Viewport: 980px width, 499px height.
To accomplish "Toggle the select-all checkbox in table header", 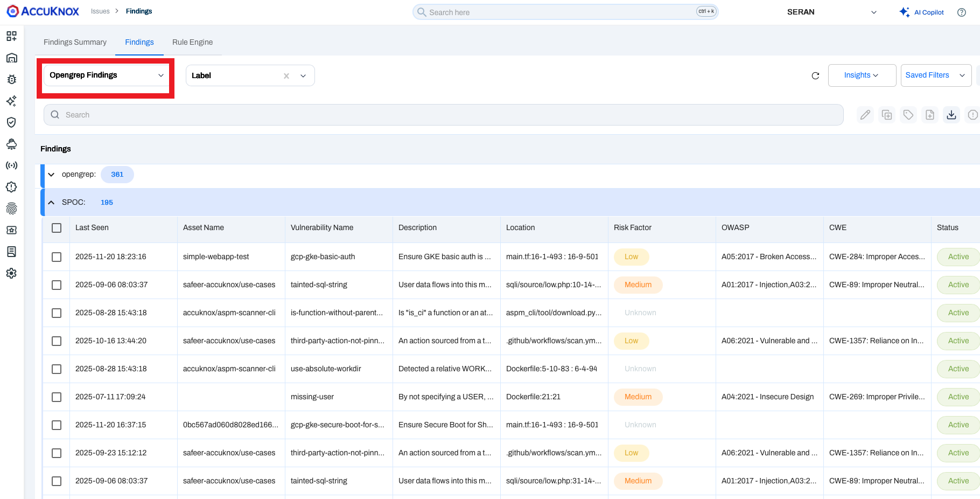I will (x=57, y=228).
